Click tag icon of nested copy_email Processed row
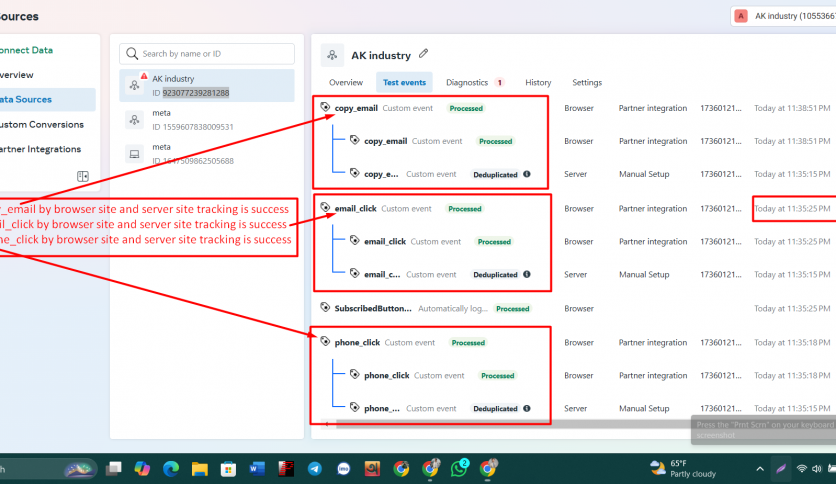Viewport: 836px width, 484px height. (355, 140)
